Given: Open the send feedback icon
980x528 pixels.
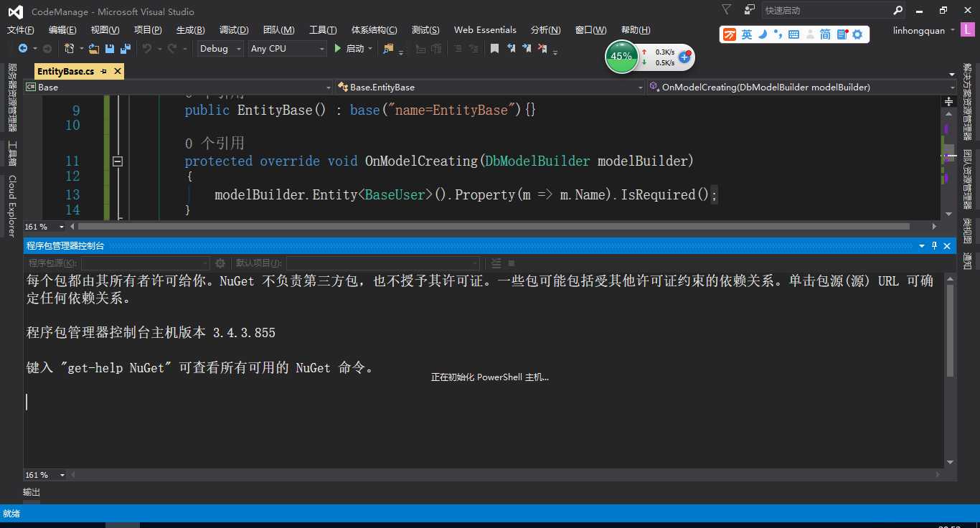Looking at the screenshot, I should [x=750, y=10].
